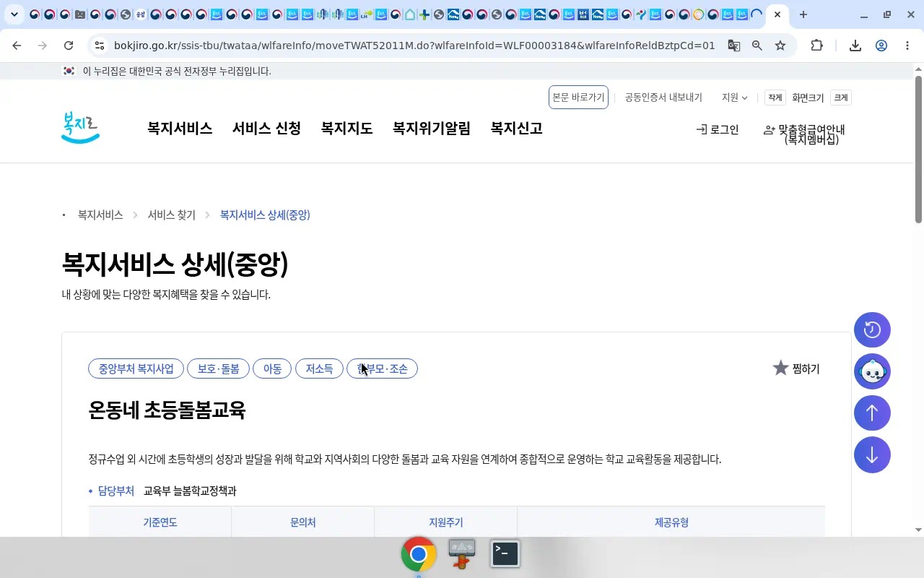924x578 pixels.
Task: Click the 중앙부처 복지사업 tag
Action: tap(136, 368)
